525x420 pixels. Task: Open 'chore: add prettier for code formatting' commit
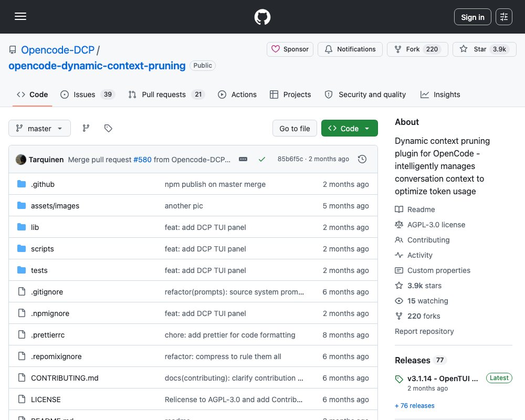(x=230, y=335)
